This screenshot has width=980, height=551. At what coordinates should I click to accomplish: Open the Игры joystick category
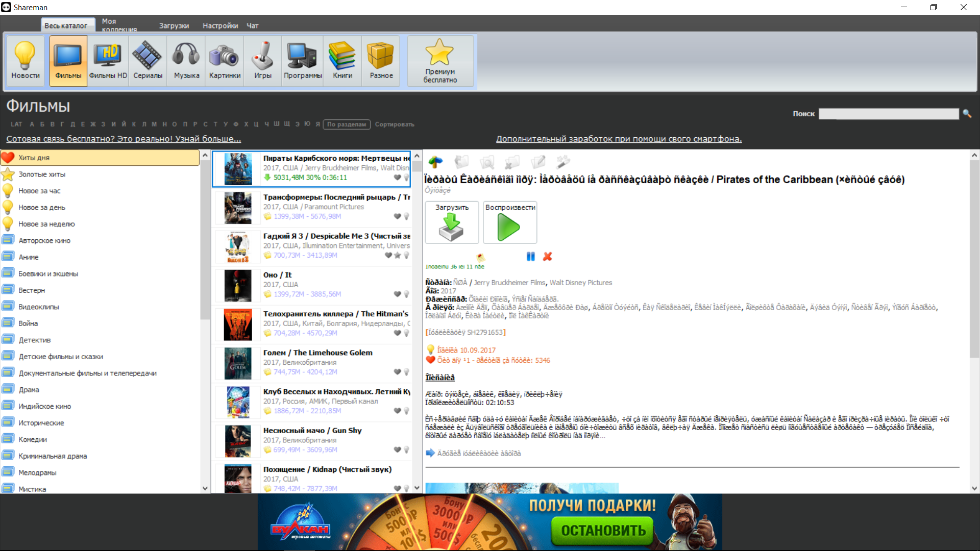[x=263, y=60]
